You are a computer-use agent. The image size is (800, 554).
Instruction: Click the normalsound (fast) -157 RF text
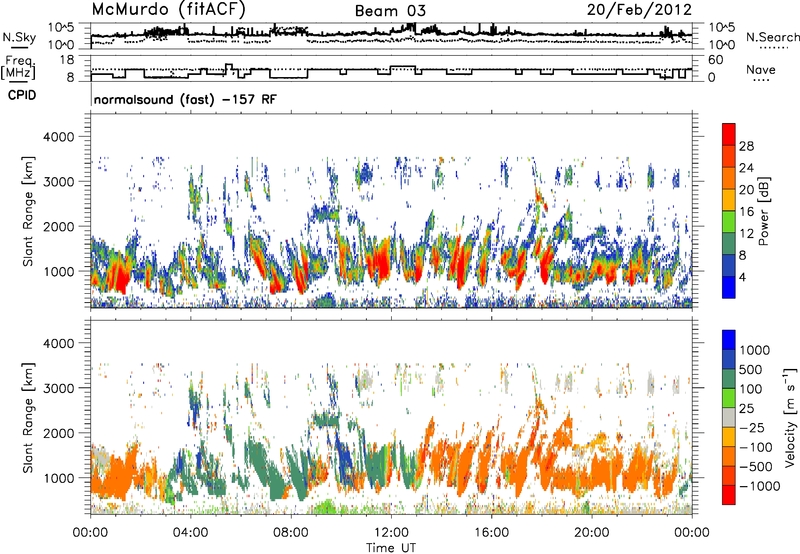pyautogui.click(x=185, y=99)
